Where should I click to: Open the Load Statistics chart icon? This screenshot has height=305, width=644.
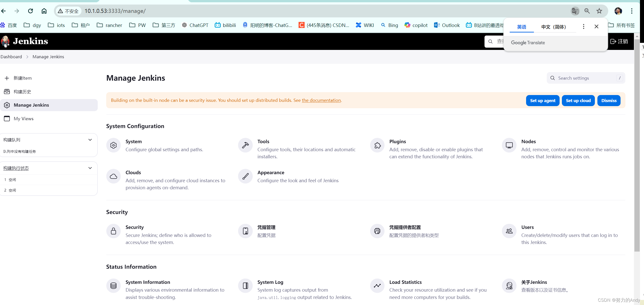(377, 286)
